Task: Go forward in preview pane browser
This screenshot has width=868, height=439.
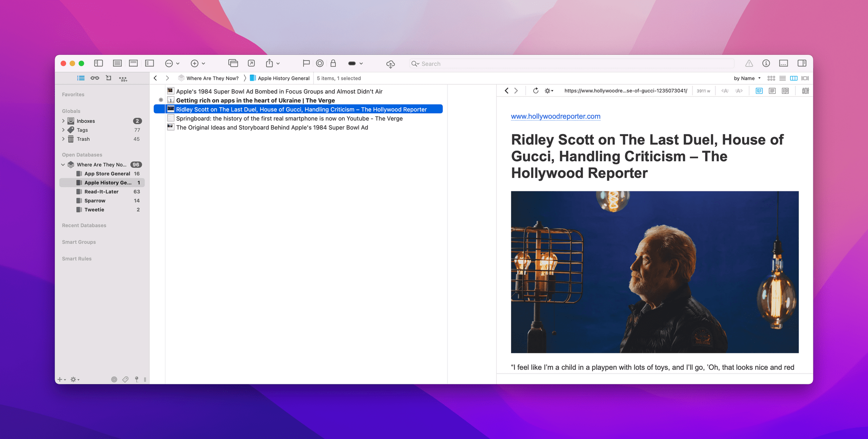Action: click(x=516, y=91)
